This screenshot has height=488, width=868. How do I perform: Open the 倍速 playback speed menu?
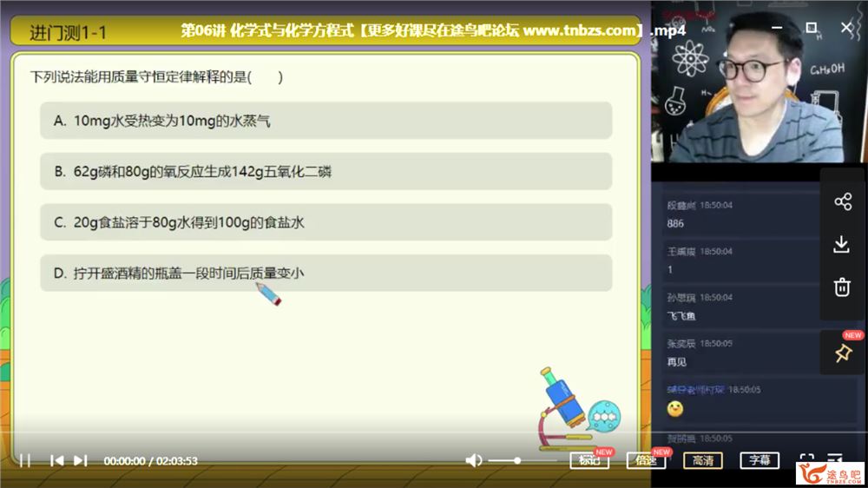tap(646, 460)
